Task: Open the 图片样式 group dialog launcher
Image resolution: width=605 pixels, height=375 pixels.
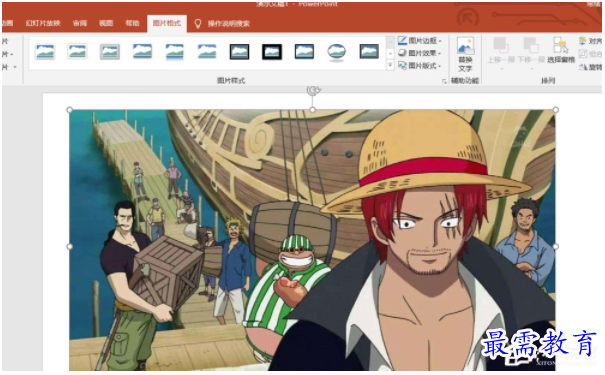Action: (x=444, y=81)
